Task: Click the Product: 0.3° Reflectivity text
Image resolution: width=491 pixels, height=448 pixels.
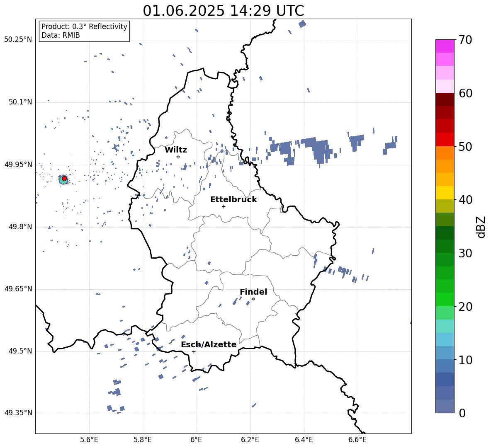Action: (x=84, y=27)
